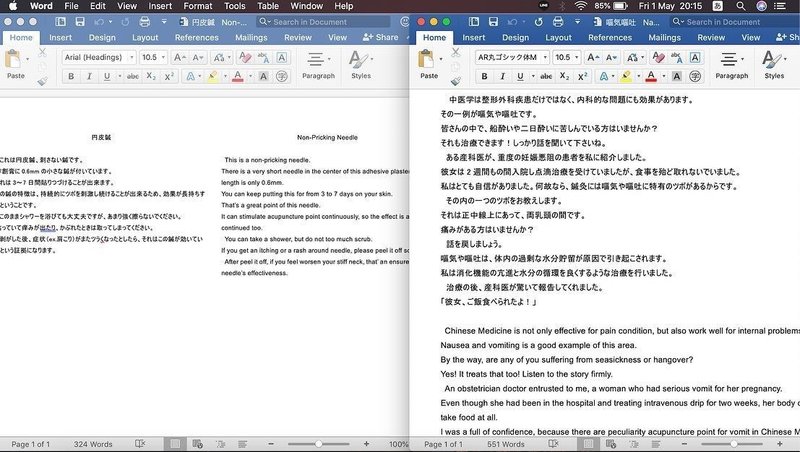
Task: Open Mailings tab in right window
Action: pyautogui.click(x=664, y=37)
